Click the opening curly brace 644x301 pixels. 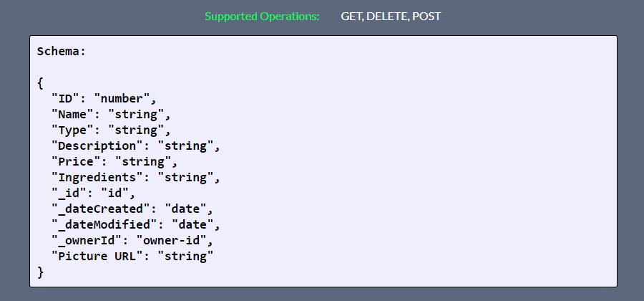point(40,83)
